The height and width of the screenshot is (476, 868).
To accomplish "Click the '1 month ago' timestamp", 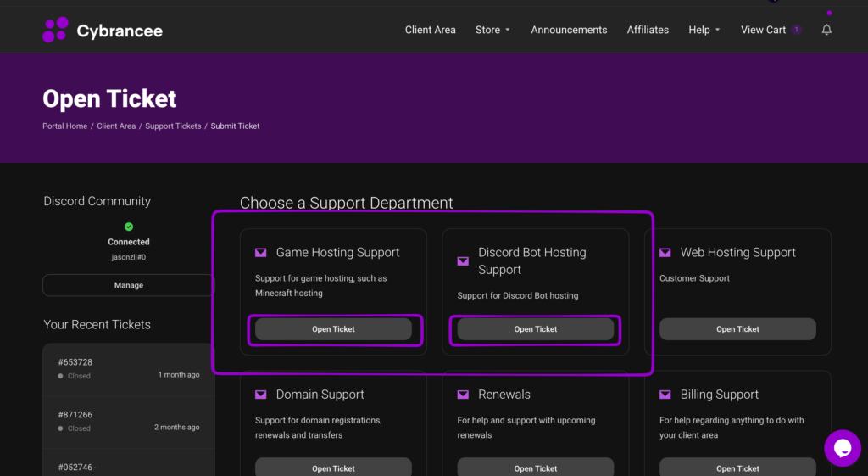I will click(179, 375).
